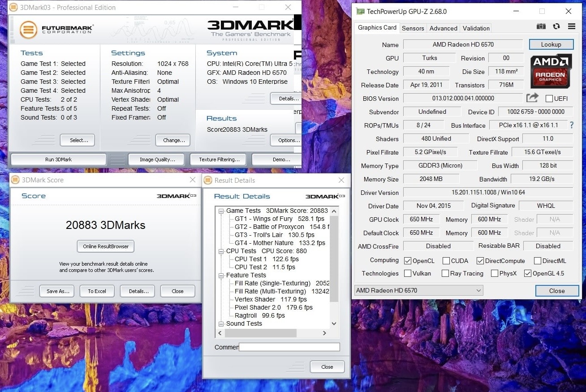This screenshot has width=586, height=392.
Task: Click the Save As button
Action: [x=58, y=291]
